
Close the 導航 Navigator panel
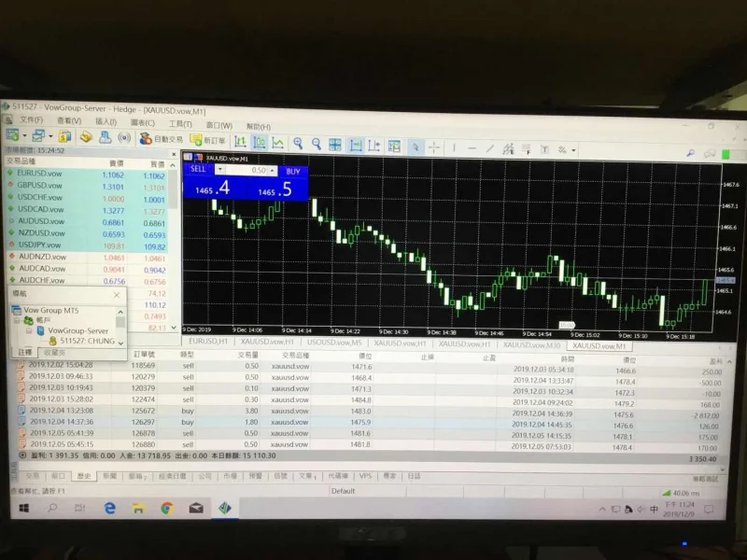pos(117,295)
